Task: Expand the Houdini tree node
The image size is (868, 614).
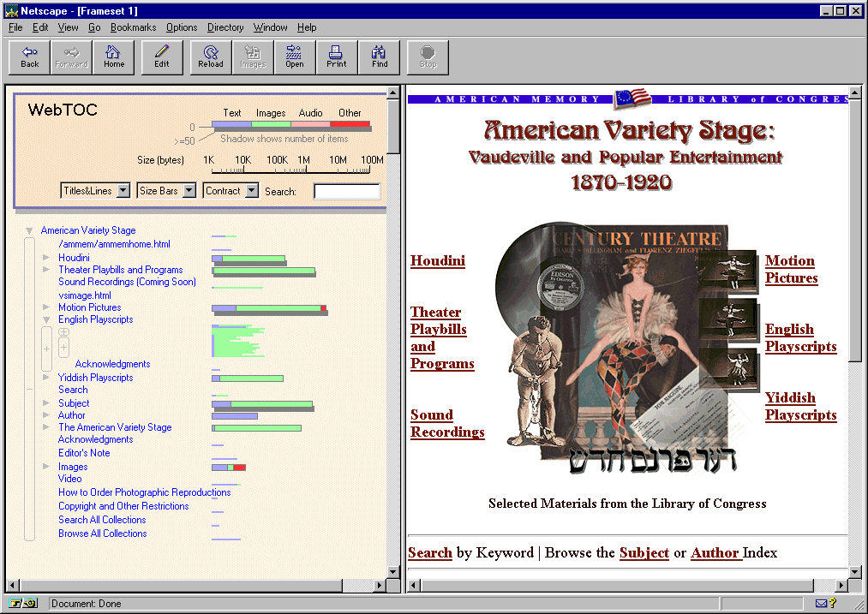Action: pos(46,258)
